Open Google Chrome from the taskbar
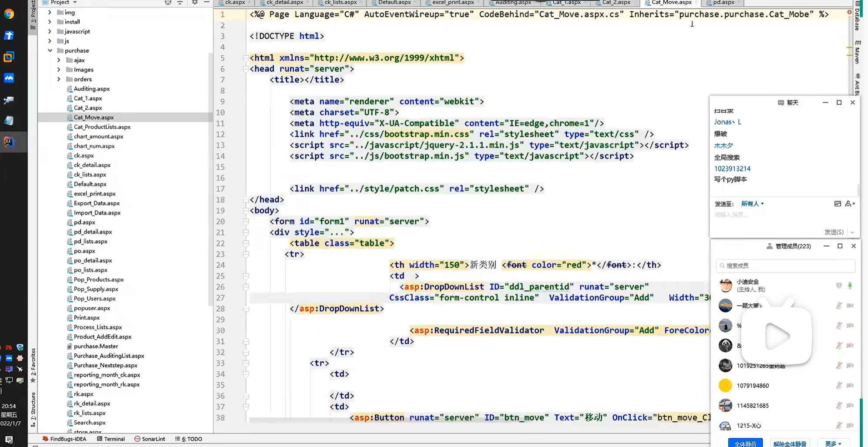This screenshot has height=447, width=868. pyautogui.click(x=9, y=14)
